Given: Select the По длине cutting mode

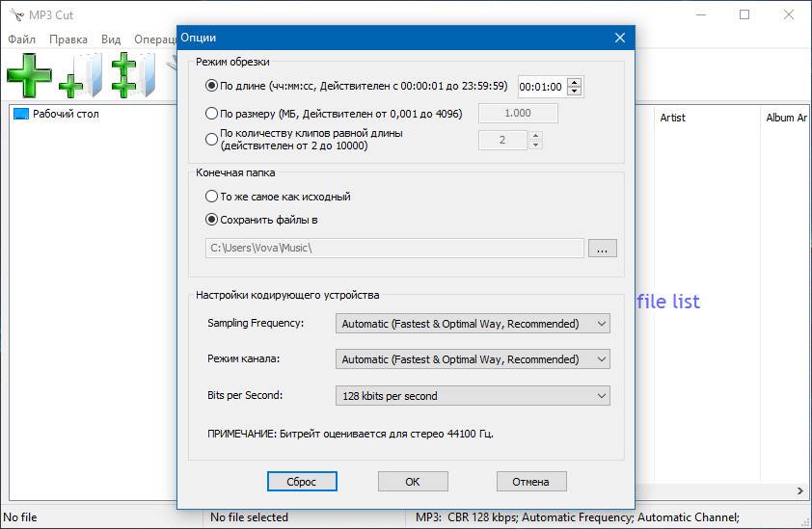Looking at the screenshot, I should pyautogui.click(x=211, y=86).
